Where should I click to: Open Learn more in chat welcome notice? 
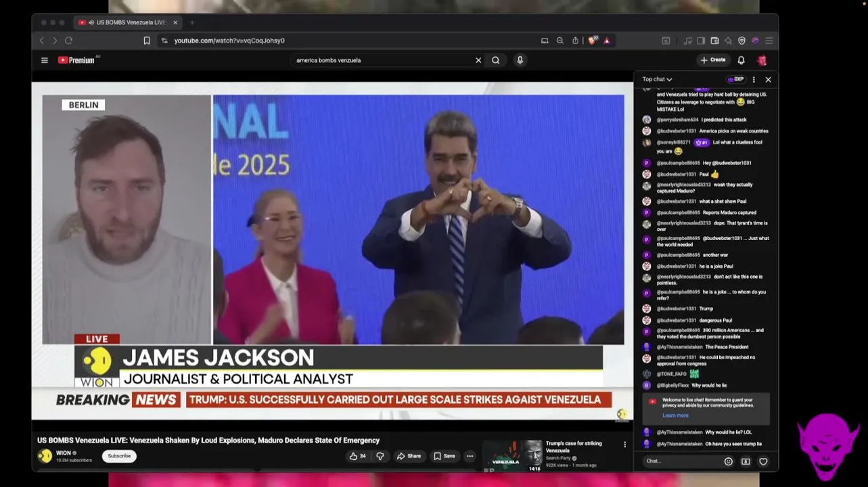coord(675,415)
